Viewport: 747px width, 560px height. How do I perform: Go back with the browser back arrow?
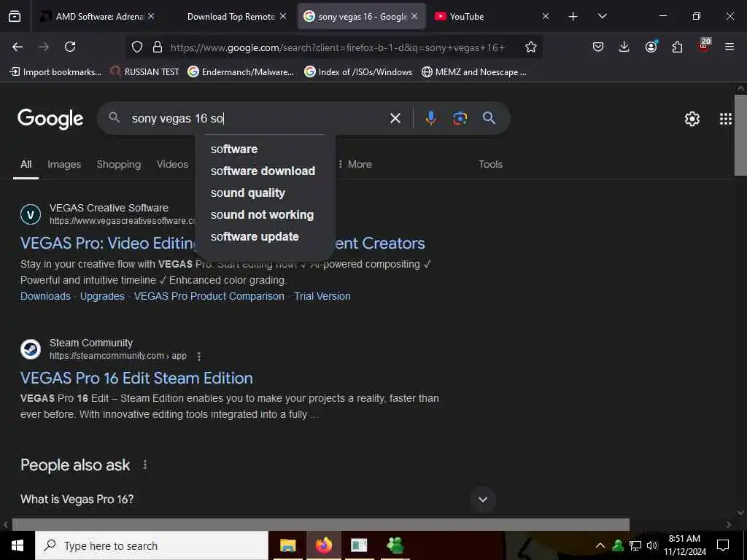tap(18, 47)
